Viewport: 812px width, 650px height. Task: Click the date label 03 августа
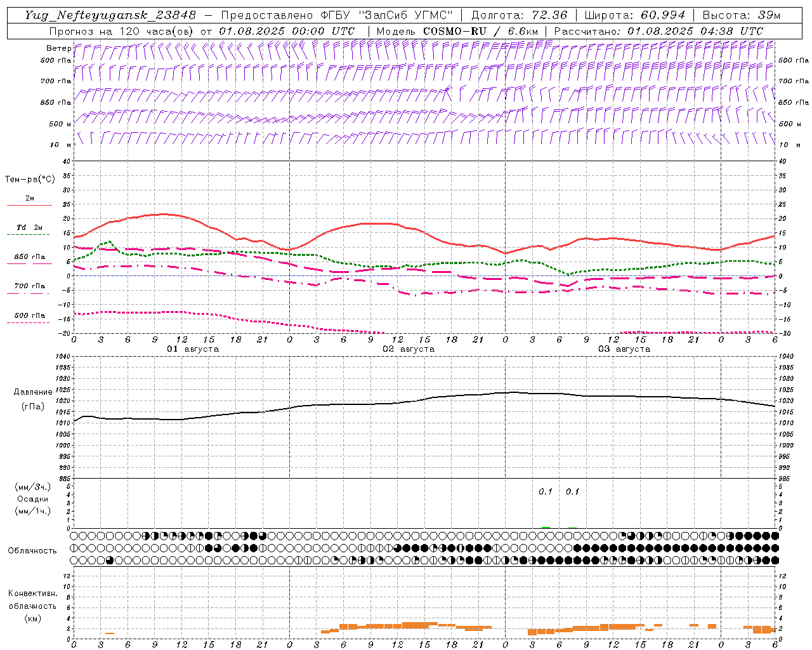[624, 349]
